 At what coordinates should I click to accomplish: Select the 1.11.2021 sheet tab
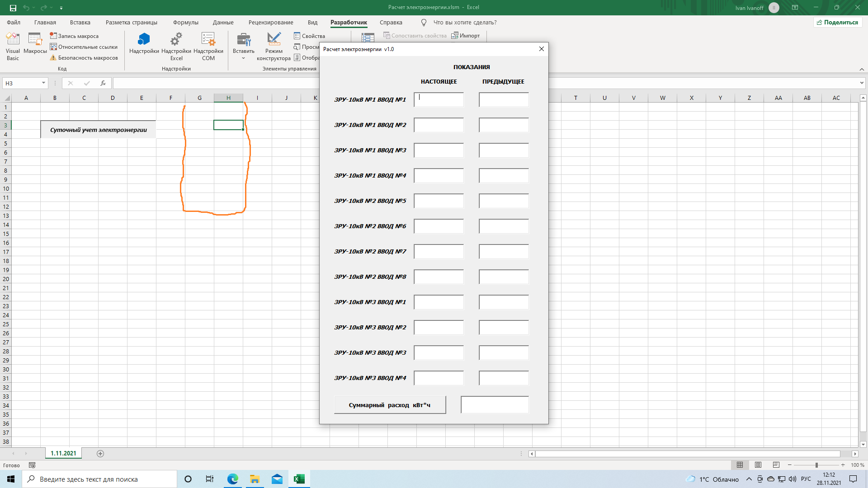tap(63, 453)
